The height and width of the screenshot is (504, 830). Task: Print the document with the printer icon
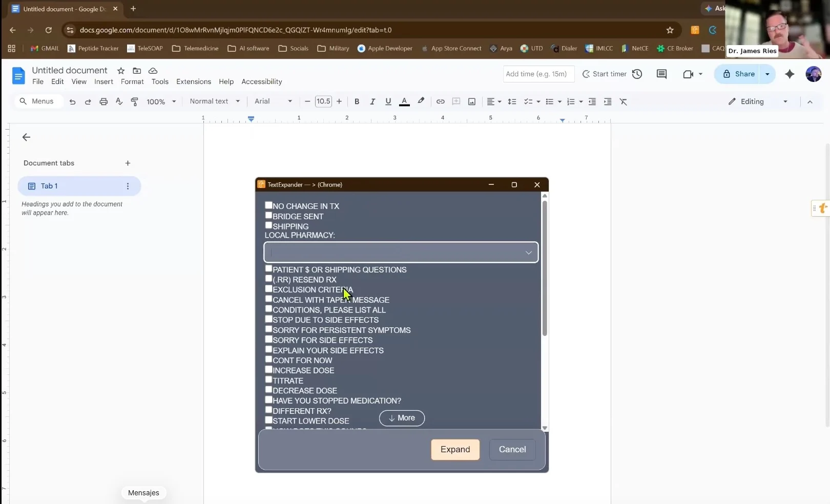(x=103, y=101)
